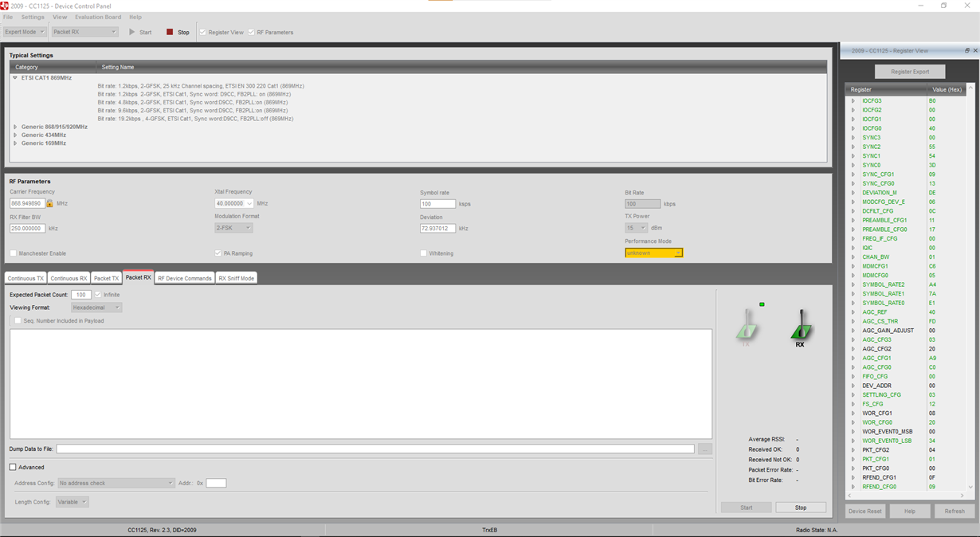
Task: Expand the CHAN_BW register row
Action: point(853,257)
